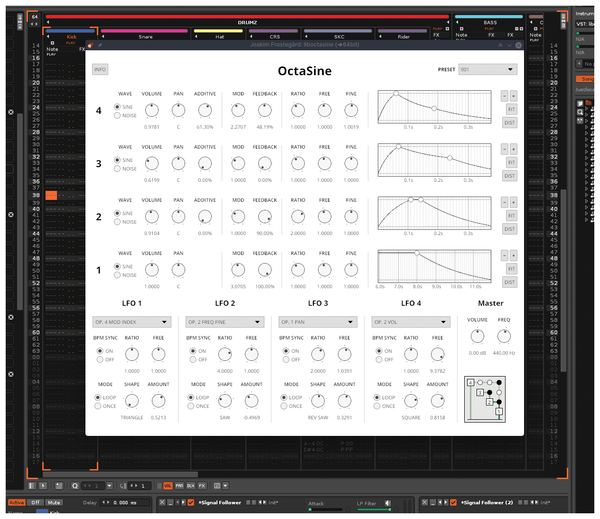Viewport: 600px width, 519px height.
Task: Select the SKC track header
Action: coord(339,37)
